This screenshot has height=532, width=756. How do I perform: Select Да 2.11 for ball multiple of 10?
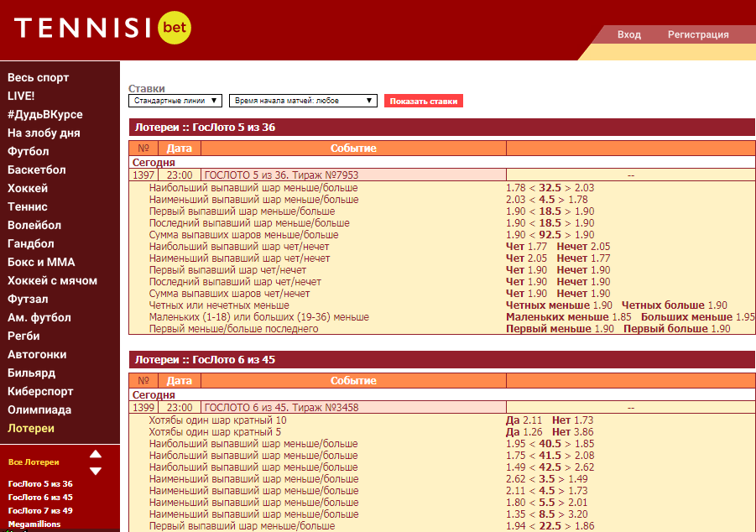click(x=524, y=420)
